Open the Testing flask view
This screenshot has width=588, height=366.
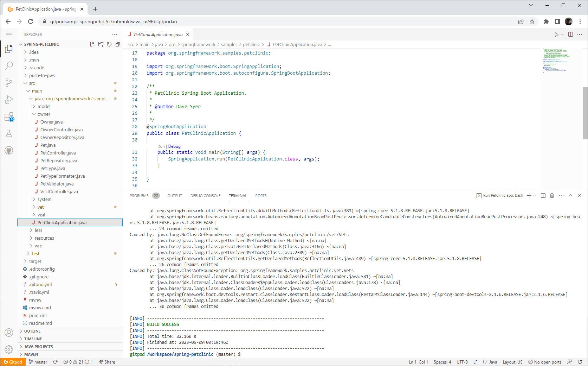[9, 134]
